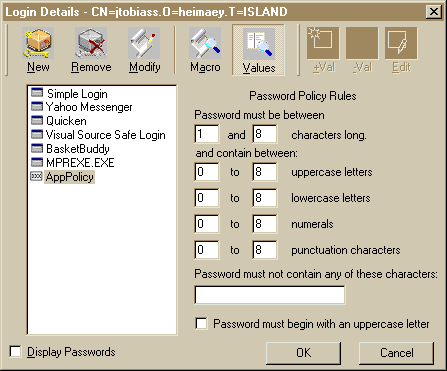
Task: Select the BasketBuddy entry
Action: (x=78, y=149)
